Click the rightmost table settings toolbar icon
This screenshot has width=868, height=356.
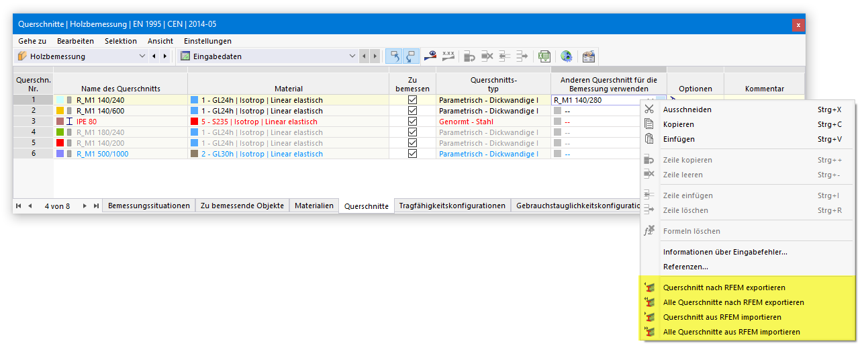pyautogui.click(x=589, y=56)
